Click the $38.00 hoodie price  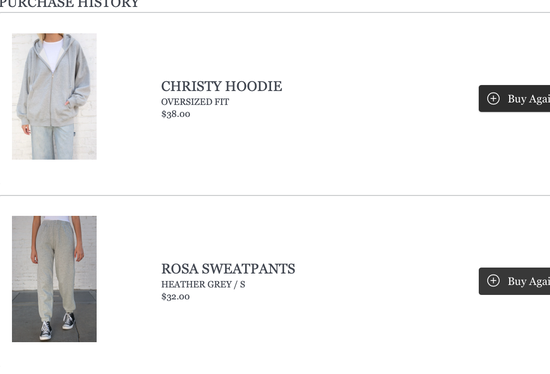[x=176, y=114]
